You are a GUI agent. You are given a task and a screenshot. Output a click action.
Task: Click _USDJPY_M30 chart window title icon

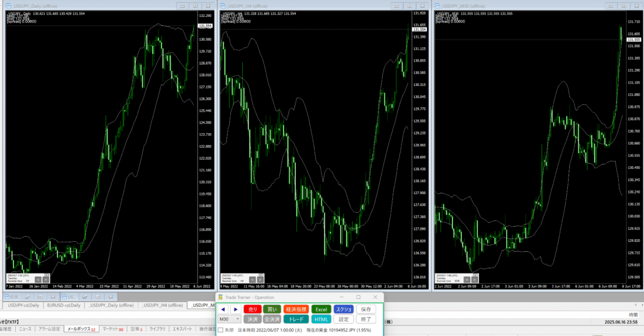click(x=438, y=6)
